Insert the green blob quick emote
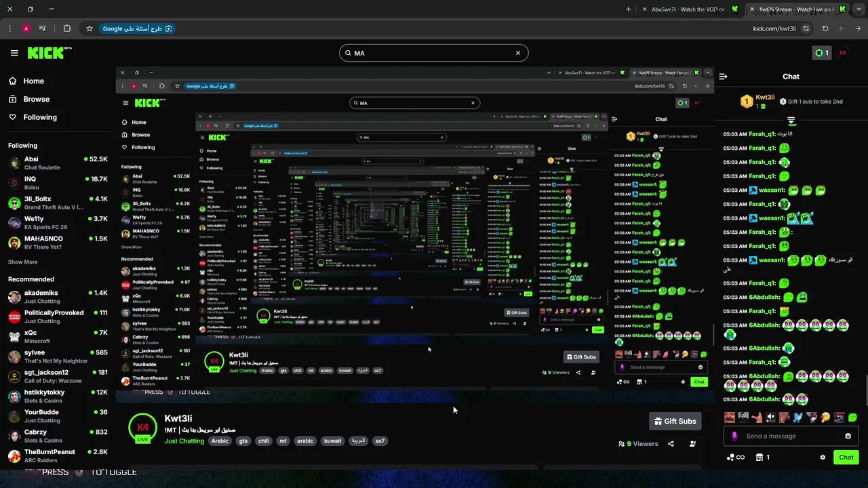This screenshot has height=488, width=868. [852, 418]
